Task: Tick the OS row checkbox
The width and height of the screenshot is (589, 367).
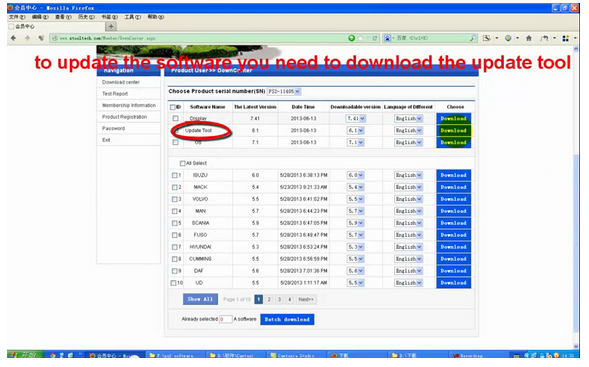Action: point(175,142)
